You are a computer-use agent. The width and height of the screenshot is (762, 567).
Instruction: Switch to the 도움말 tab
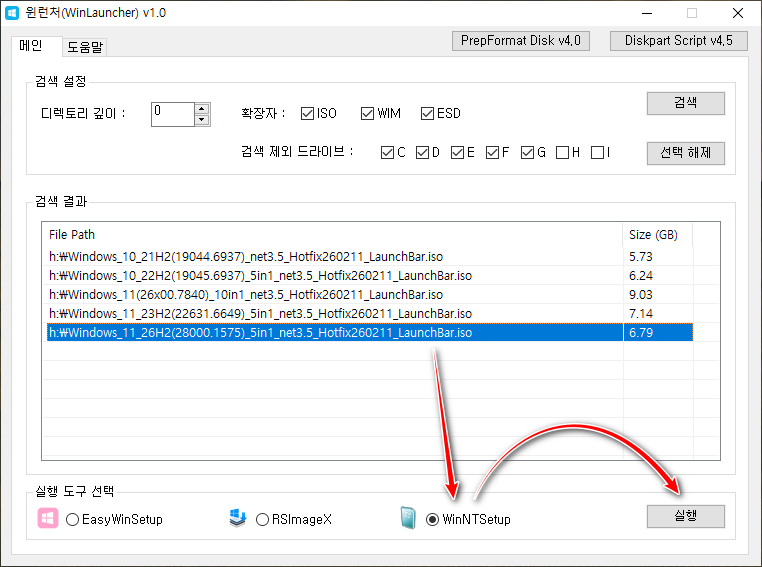85,47
